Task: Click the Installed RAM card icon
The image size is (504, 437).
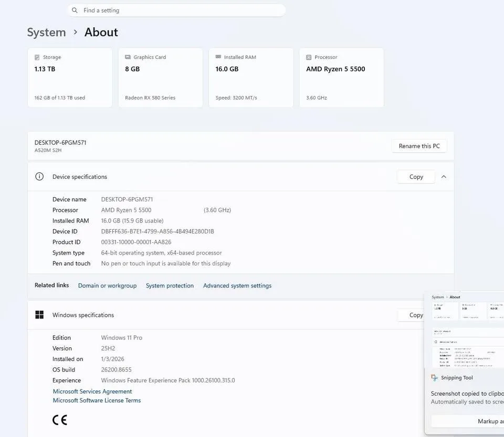Action: (x=218, y=57)
